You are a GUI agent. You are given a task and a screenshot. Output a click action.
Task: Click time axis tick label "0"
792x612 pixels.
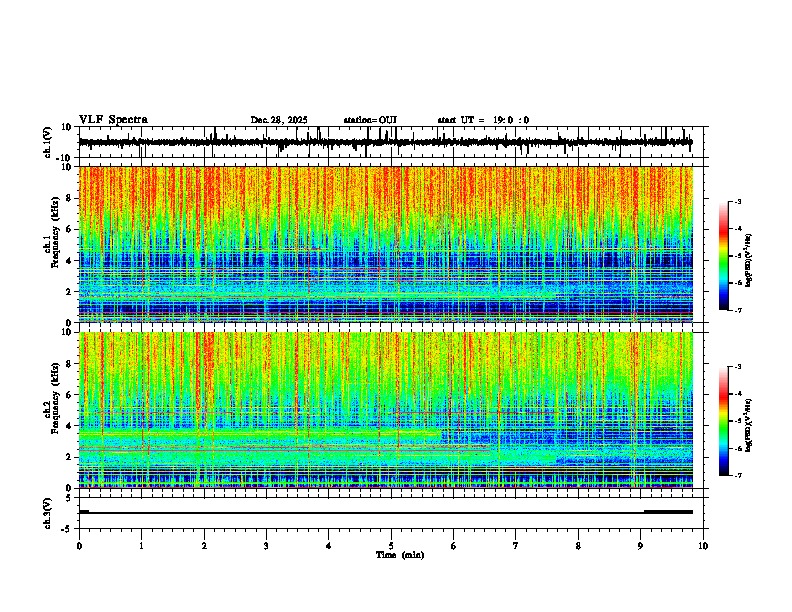[x=79, y=546]
